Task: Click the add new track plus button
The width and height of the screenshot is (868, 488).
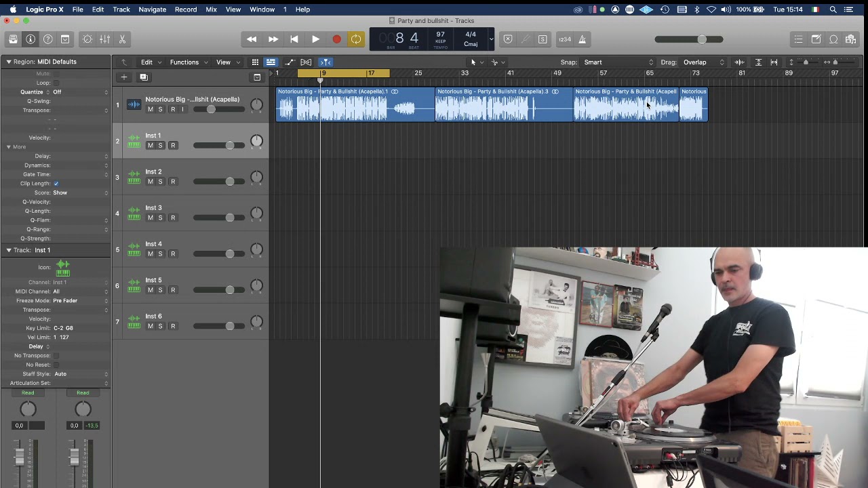Action: (x=124, y=77)
